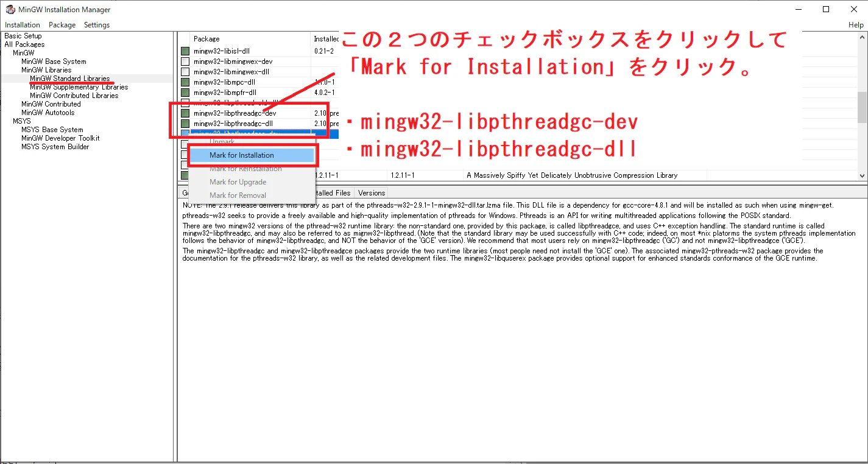Image resolution: width=868 pixels, height=464 pixels.
Task: Toggle the mingw32-libisl-dll package checkbox
Action: pyautogui.click(x=185, y=51)
